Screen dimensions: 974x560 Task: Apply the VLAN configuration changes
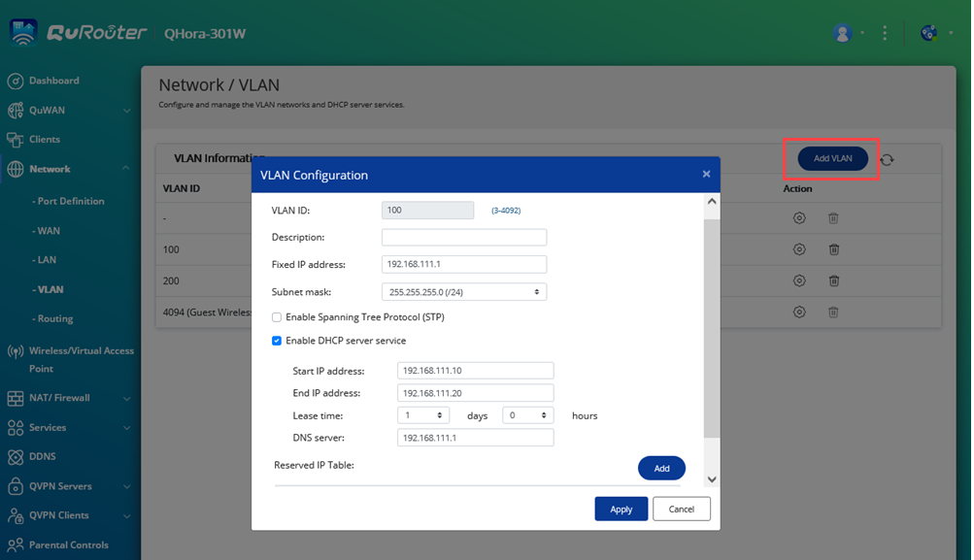[x=621, y=508]
